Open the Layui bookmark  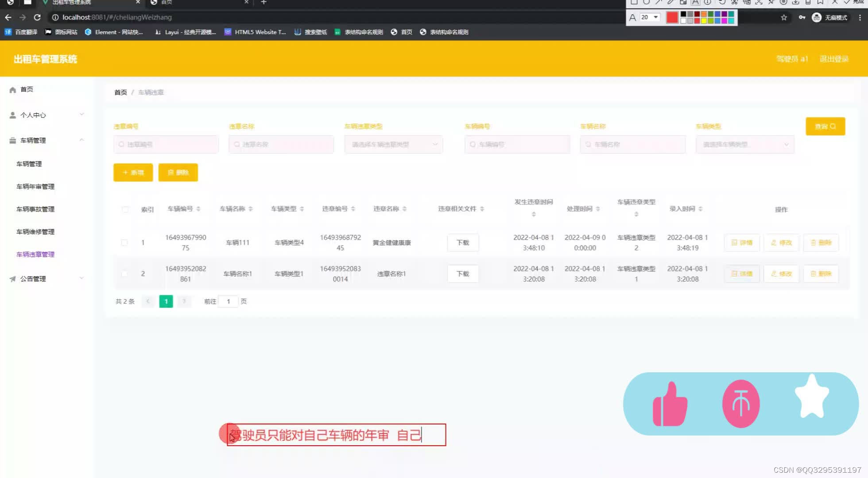point(185,32)
